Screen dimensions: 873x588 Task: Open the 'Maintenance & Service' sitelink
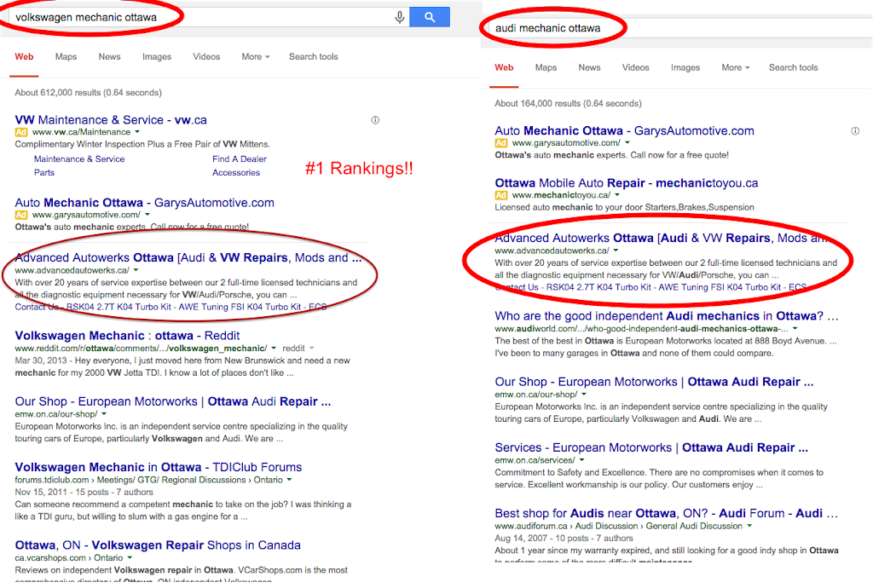click(79, 159)
